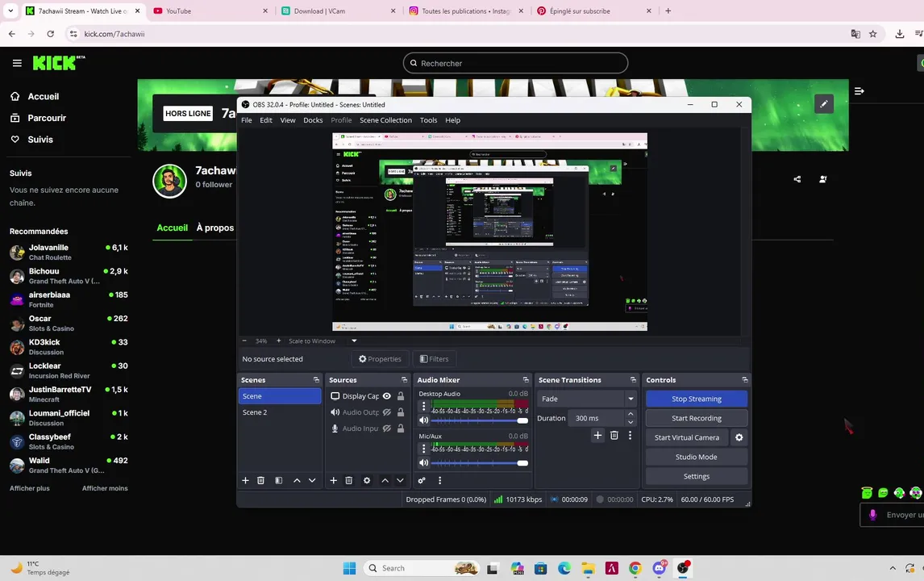The height and width of the screenshot is (581, 924).
Task: Decrease transition duration with down arrow
Action: 631,422
